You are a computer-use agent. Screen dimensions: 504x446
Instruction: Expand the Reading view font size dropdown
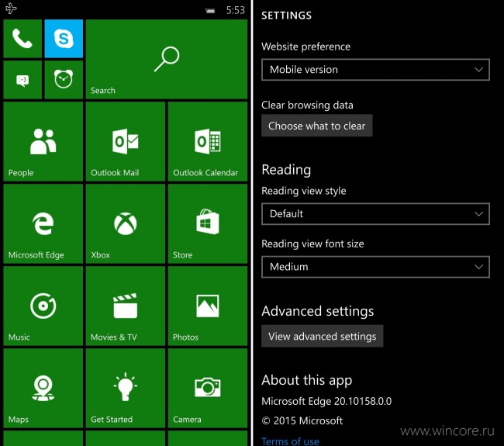click(x=375, y=267)
